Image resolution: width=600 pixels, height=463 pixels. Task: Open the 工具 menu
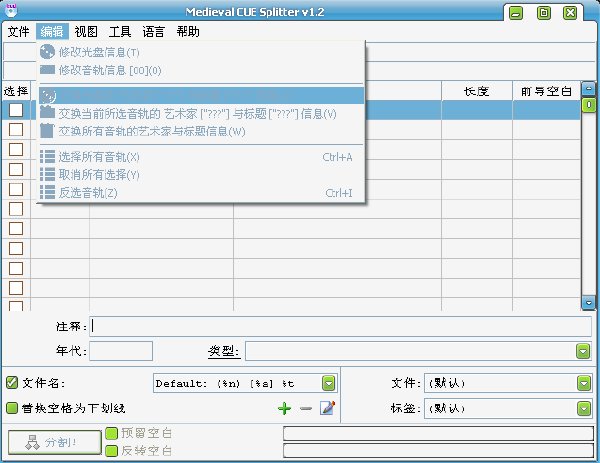click(120, 31)
